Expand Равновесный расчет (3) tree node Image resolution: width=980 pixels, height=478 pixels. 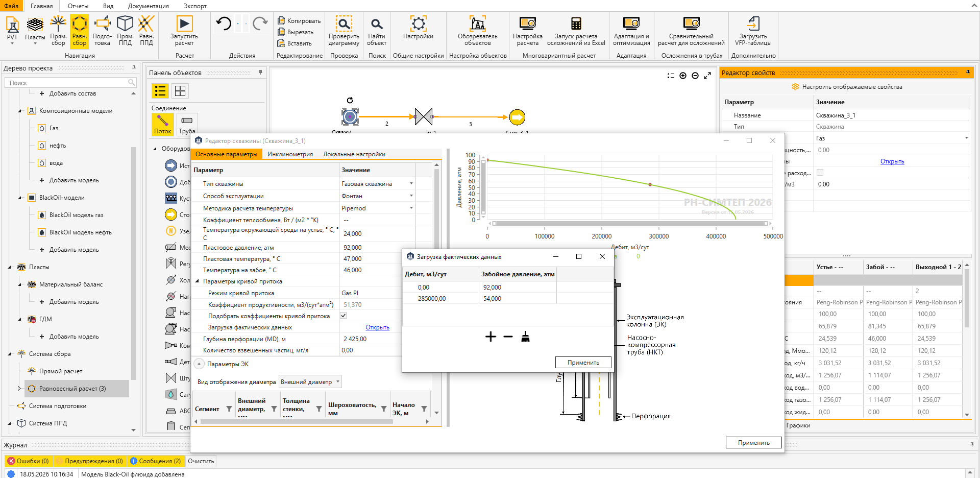click(x=19, y=389)
